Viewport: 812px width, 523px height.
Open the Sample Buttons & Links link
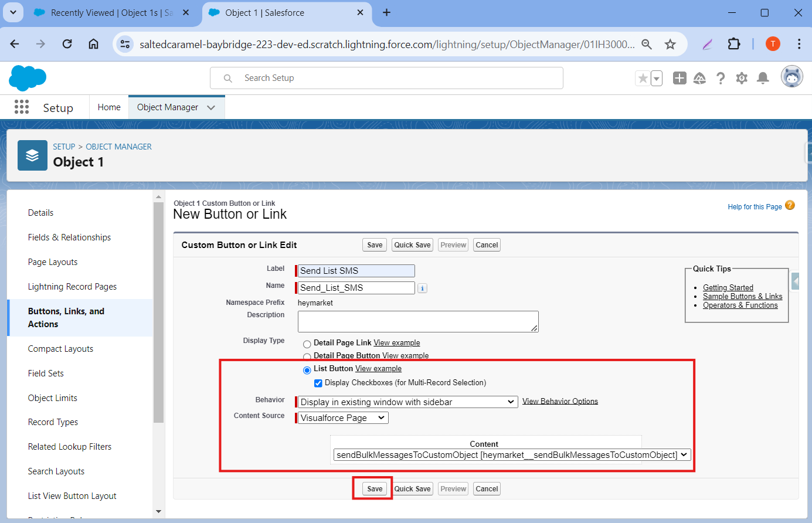pos(743,296)
